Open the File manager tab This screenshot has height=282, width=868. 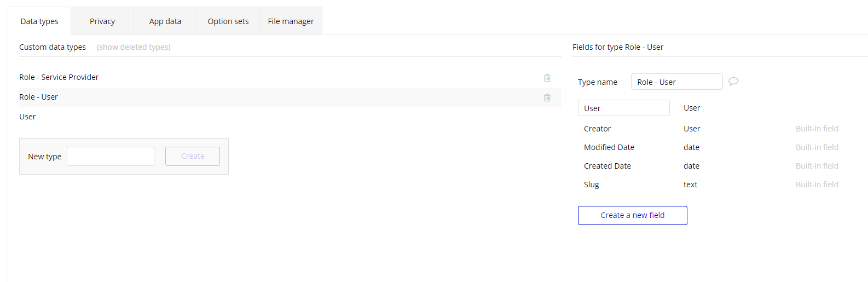point(291,21)
